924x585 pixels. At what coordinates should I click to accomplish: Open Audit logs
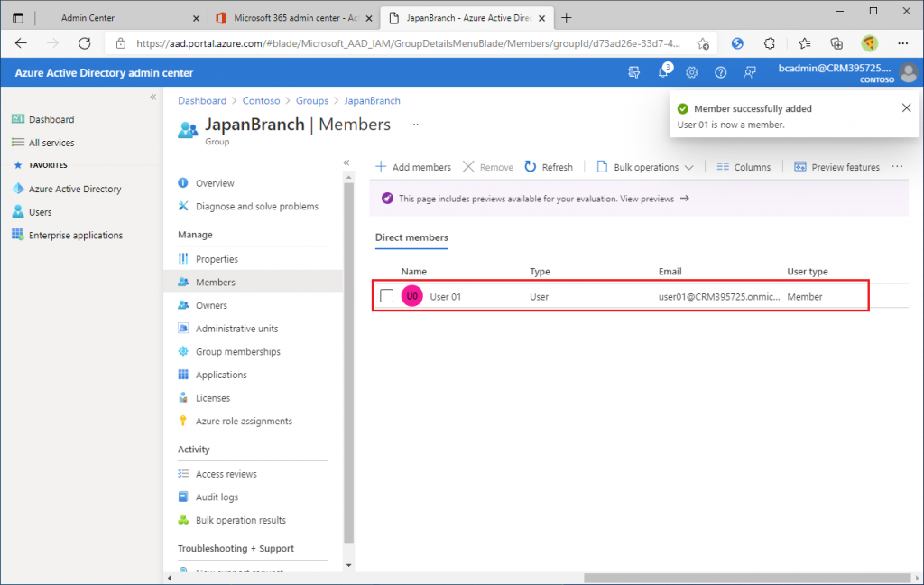tap(217, 497)
